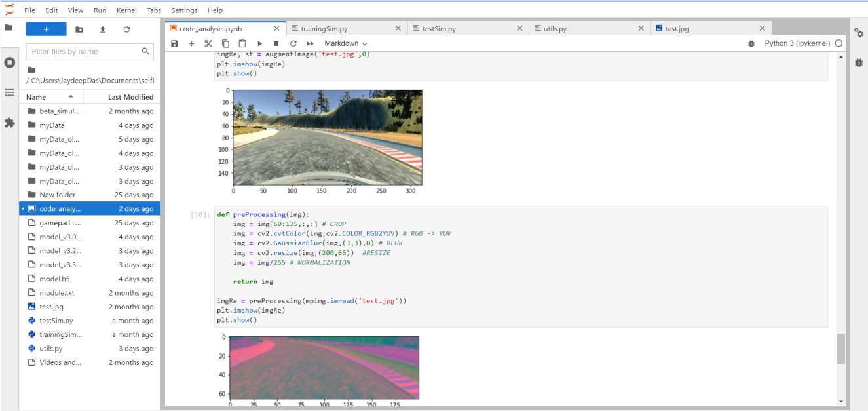This screenshot has height=411, width=868.
Task: Click the notebook vertical scrollbar thumb
Action: pyautogui.click(x=841, y=349)
